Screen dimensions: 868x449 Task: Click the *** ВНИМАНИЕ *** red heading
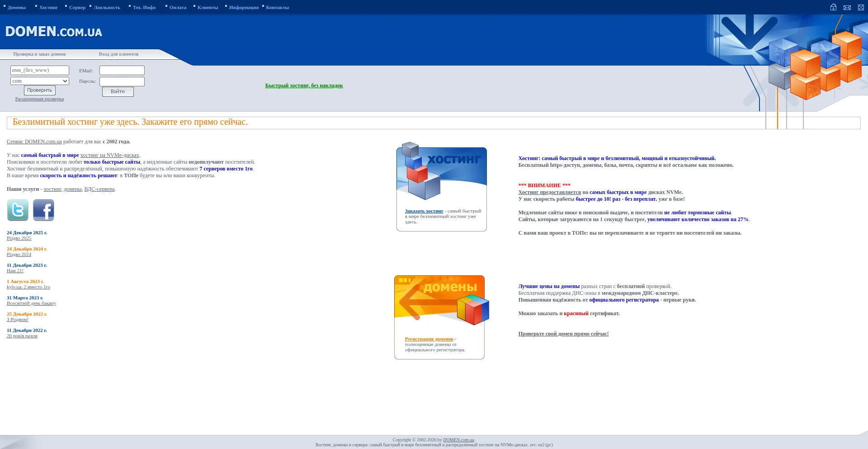544,185
